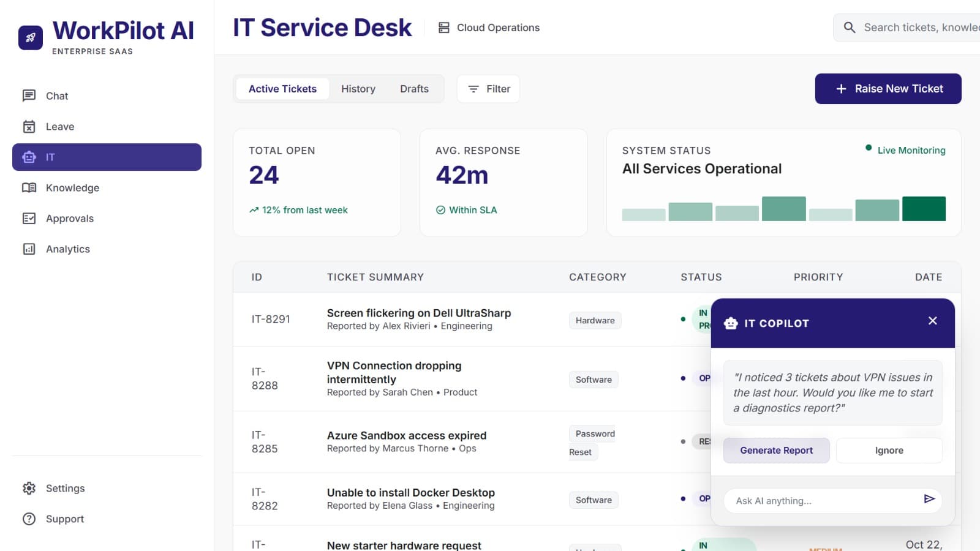Click the Chat menu label
This screenshot has height=551, width=980.
click(x=57, y=96)
